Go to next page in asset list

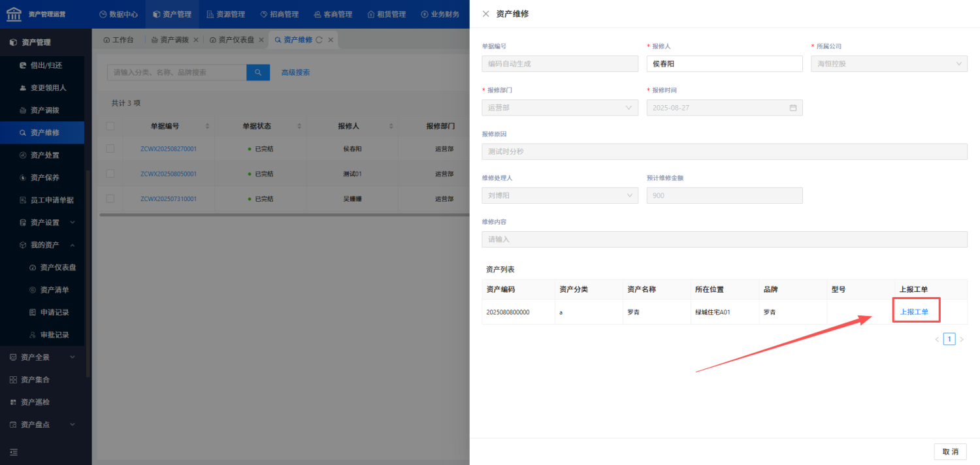coord(962,340)
